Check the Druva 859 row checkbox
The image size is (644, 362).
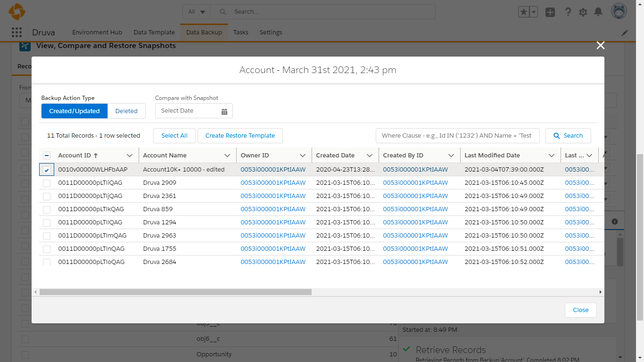coord(47,209)
